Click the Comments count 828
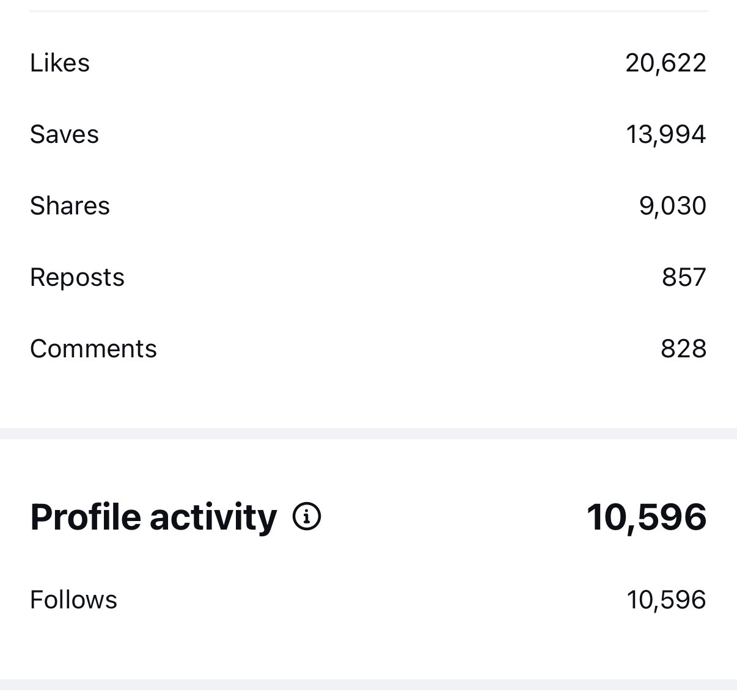Screen dimensions: 737x700 (683, 348)
